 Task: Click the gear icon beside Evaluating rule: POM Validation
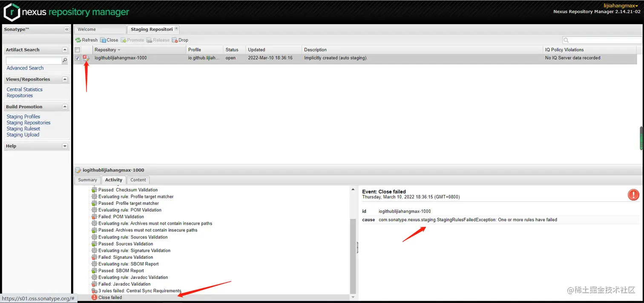click(95, 210)
